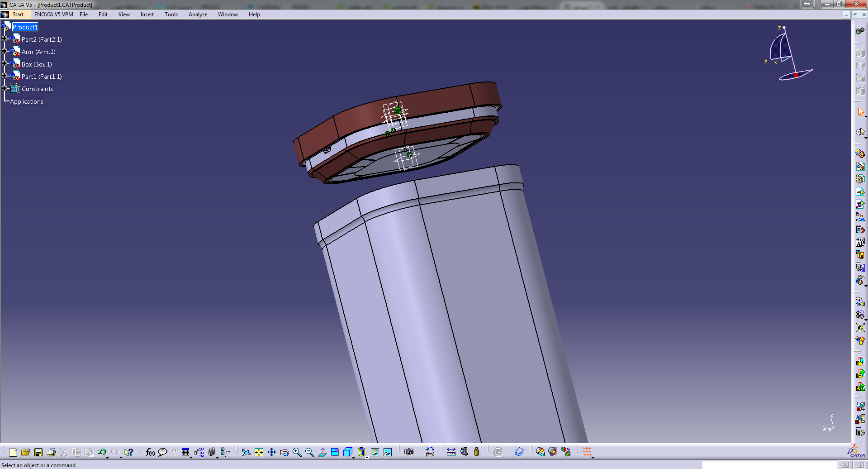Click the Clash analysis icon
Image resolution: width=868 pixels, height=469 pixels.
tap(540, 452)
